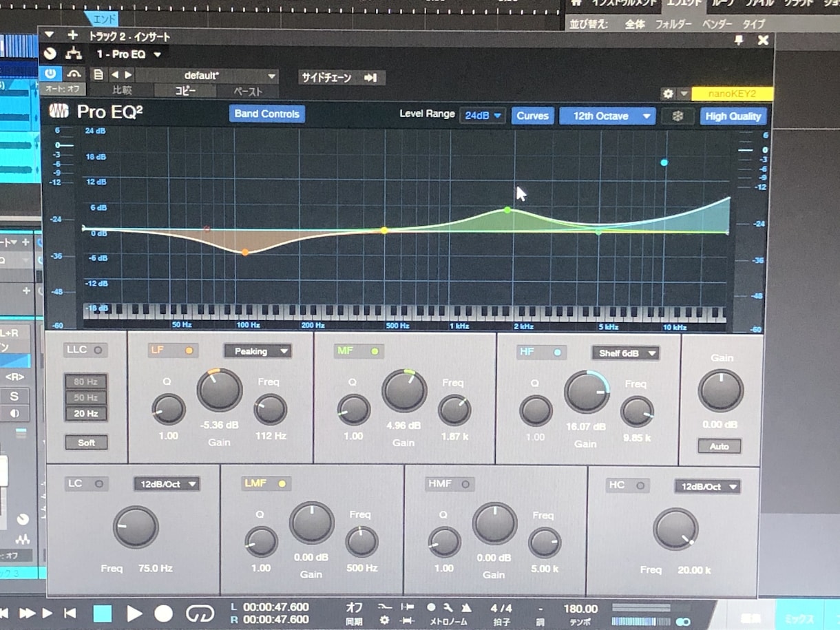
Task: Expand the insert window menu triangle
Action: 49,34
